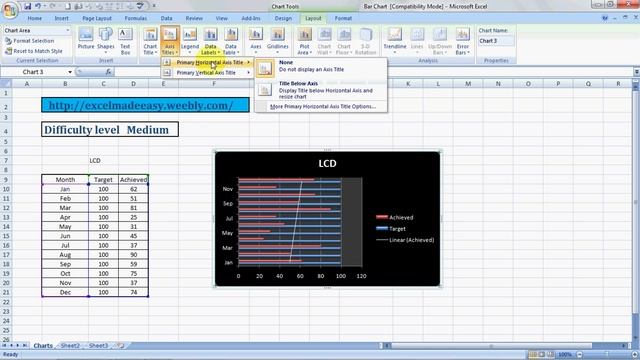
Task: Expand Primary Vertical Axis Title submenu
Action: pos(207,73)
